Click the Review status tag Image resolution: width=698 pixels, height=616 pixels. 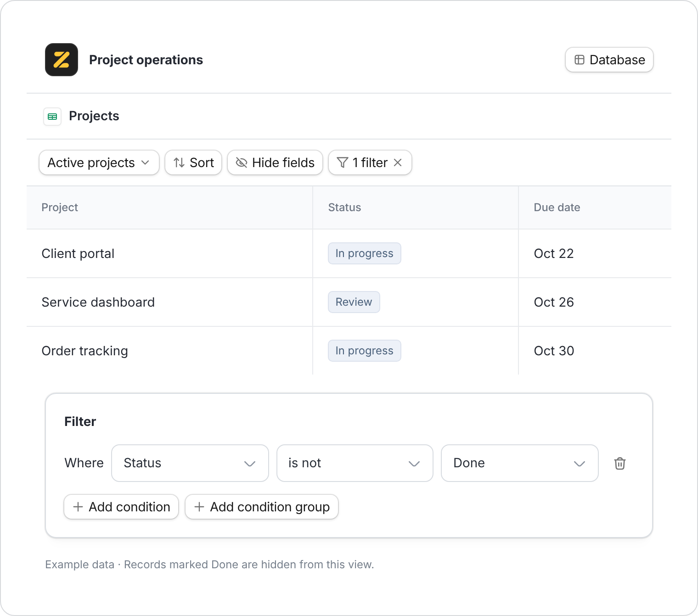pyautogui.click(x=354, y=302)
